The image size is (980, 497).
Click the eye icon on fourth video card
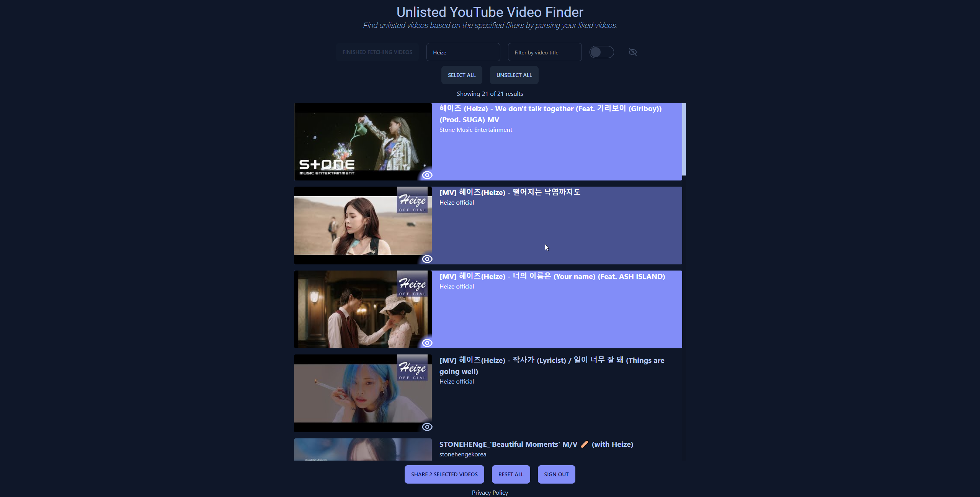pyautogui.click(x=427, y=426)
